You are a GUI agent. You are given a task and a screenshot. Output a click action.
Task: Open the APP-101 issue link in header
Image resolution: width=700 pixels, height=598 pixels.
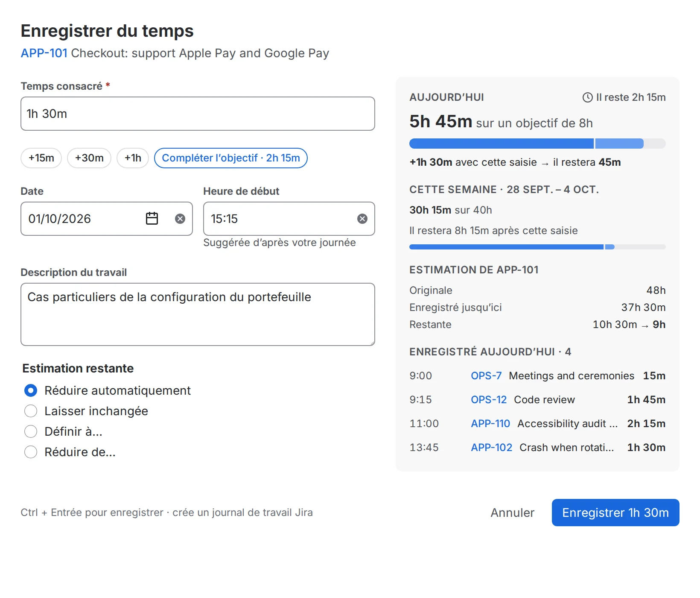tap(44, 53)
